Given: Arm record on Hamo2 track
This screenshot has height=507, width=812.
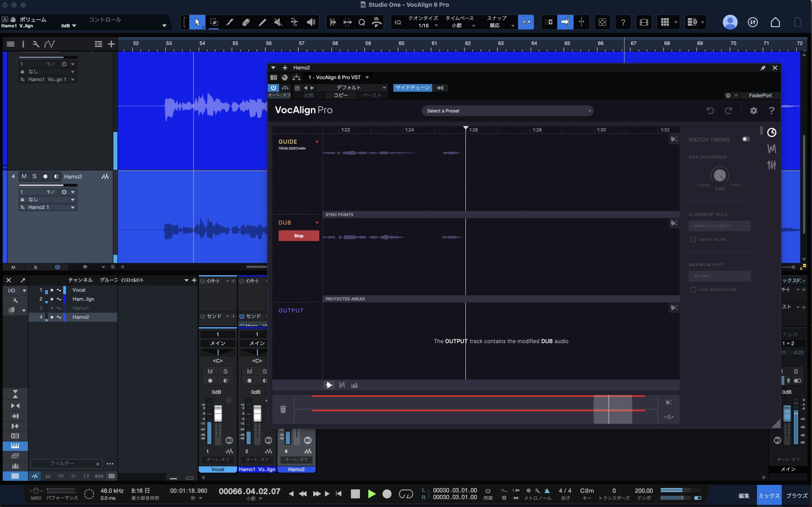Looking at the screenshot, I should point(45,176).
